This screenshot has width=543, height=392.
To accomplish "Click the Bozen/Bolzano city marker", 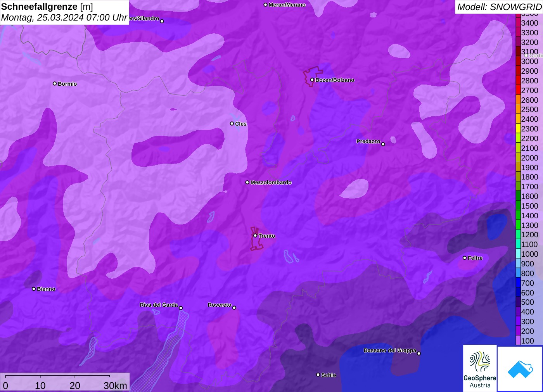I will click(312, 80).
